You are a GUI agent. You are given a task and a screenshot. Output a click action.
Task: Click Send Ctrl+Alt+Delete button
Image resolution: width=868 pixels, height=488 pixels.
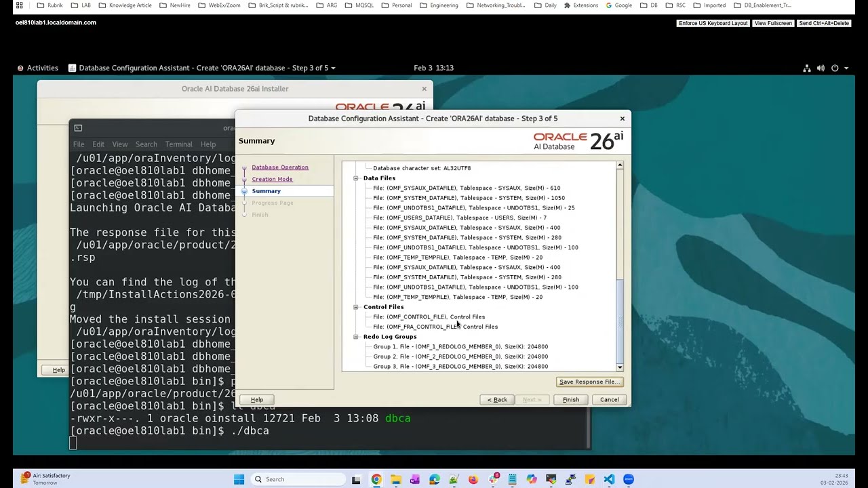pyautogui.click(x=824, y=23)
